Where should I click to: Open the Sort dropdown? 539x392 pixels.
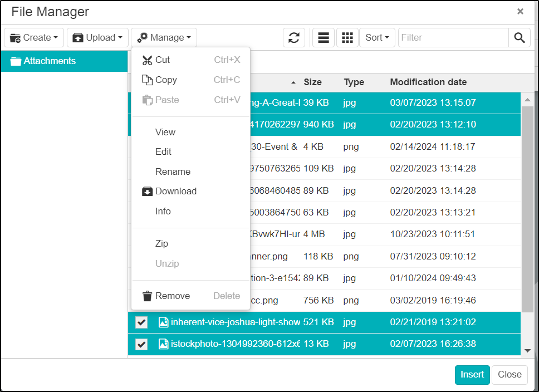[x=377, y=37]
